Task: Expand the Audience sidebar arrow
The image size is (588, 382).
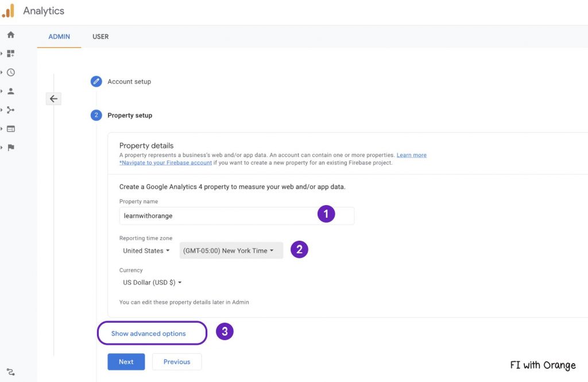Action: coord(2,91)
